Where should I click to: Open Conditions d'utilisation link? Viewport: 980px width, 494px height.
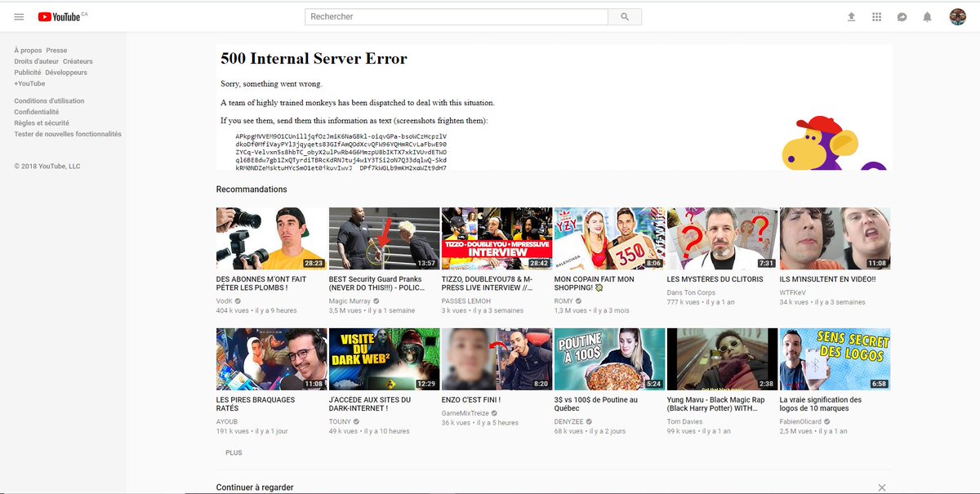click(49, 101)
